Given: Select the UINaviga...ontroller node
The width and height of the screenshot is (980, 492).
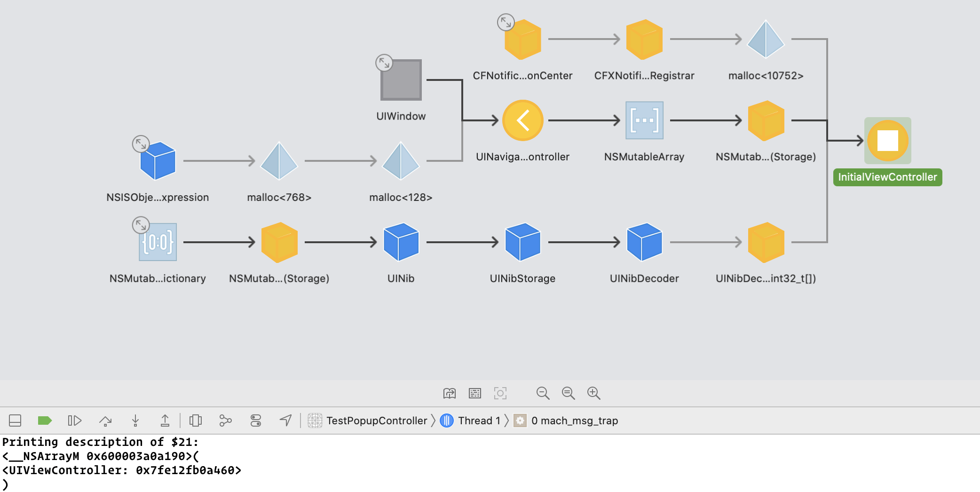Looking at the screenshot, I should [523, 120].
